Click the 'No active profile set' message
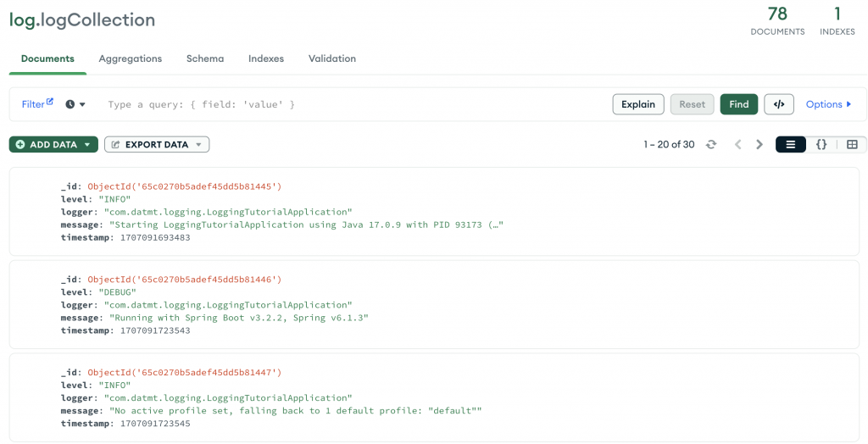This screenshot has height=444, width=868. [296, 411]
